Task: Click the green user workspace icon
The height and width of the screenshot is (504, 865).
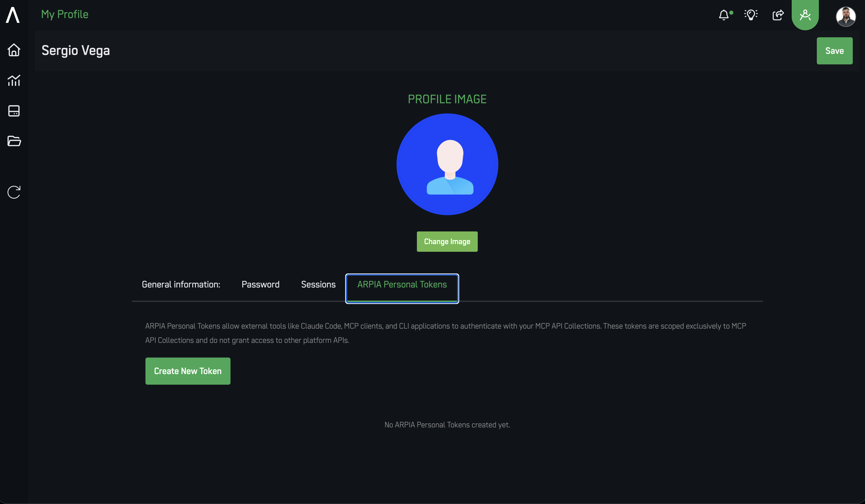Action: click(805, 15)
